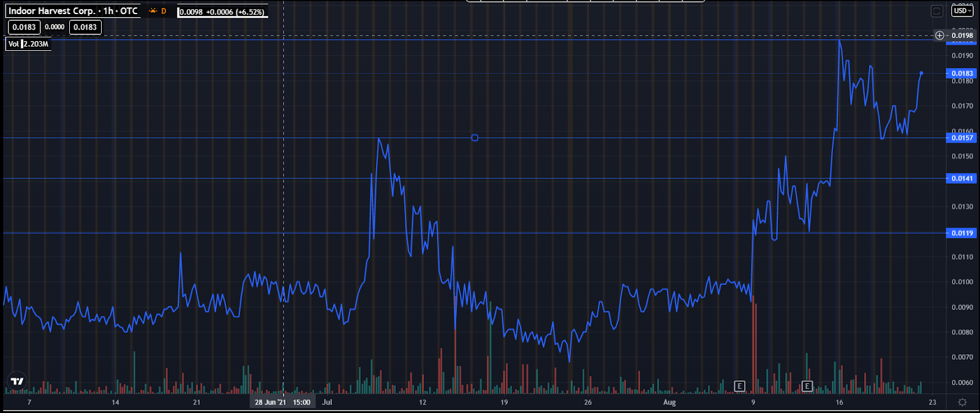Click the delayed data D indicator

164,11
